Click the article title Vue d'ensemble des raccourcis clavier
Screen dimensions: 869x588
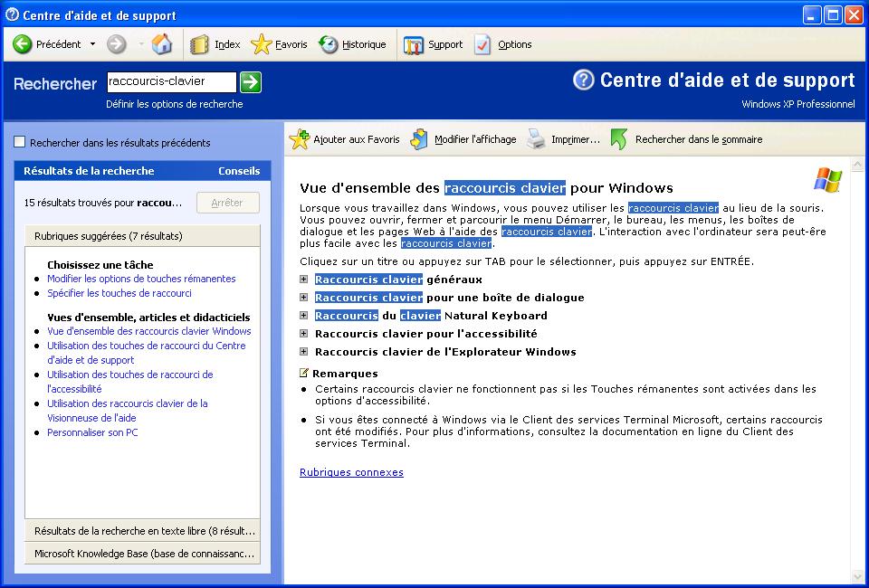pyautogui.click(x=486, y=188)
